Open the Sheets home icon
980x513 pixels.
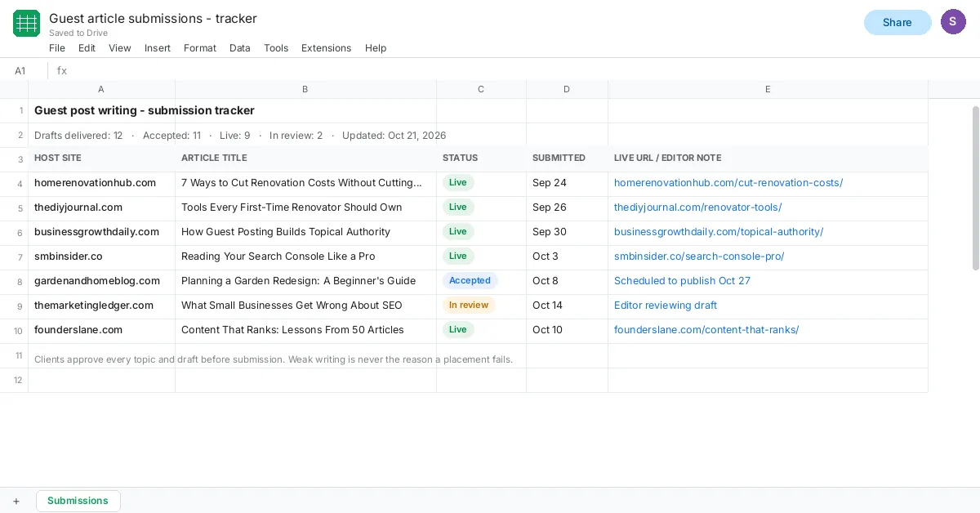(26, 23)
